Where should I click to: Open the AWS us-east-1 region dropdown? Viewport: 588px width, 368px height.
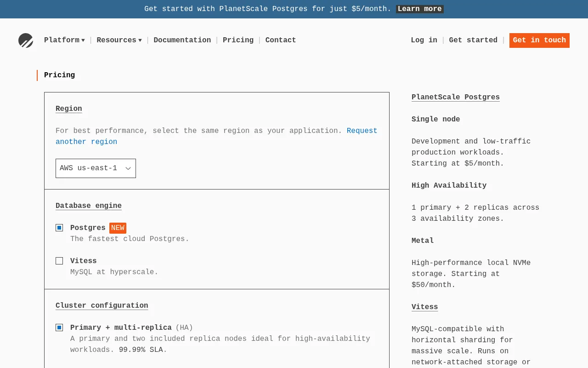96,168
